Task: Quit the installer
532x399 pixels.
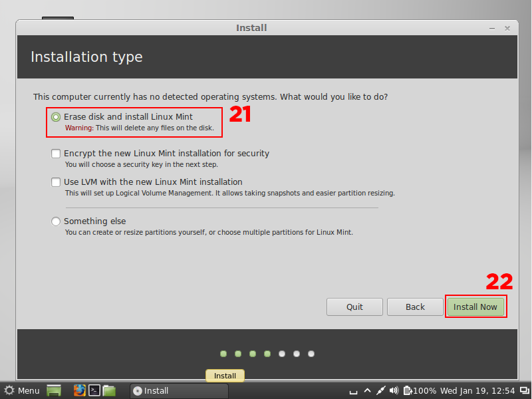Action: [354, 307]
